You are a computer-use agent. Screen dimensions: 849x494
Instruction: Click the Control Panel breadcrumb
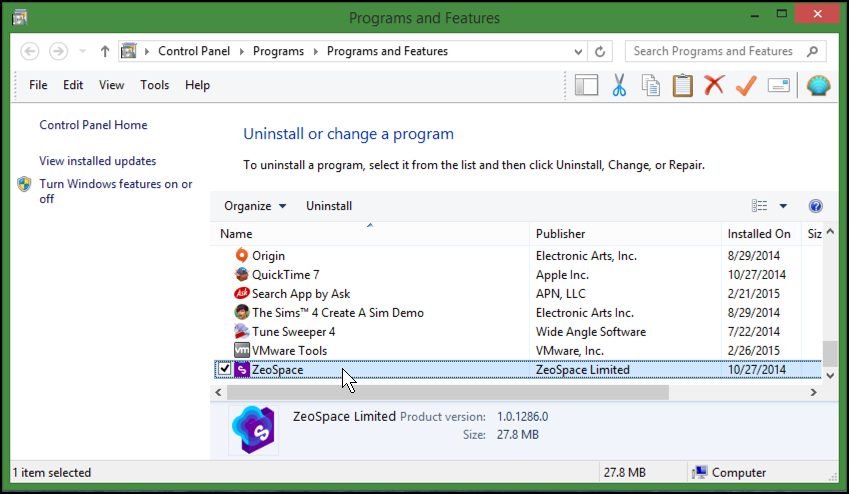(194, 51)
